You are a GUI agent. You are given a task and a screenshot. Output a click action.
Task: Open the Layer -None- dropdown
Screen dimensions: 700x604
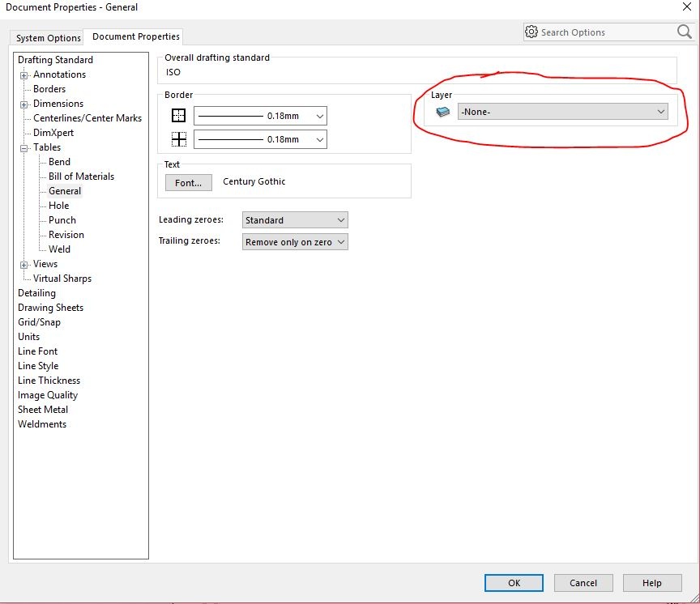click(563, 112)
